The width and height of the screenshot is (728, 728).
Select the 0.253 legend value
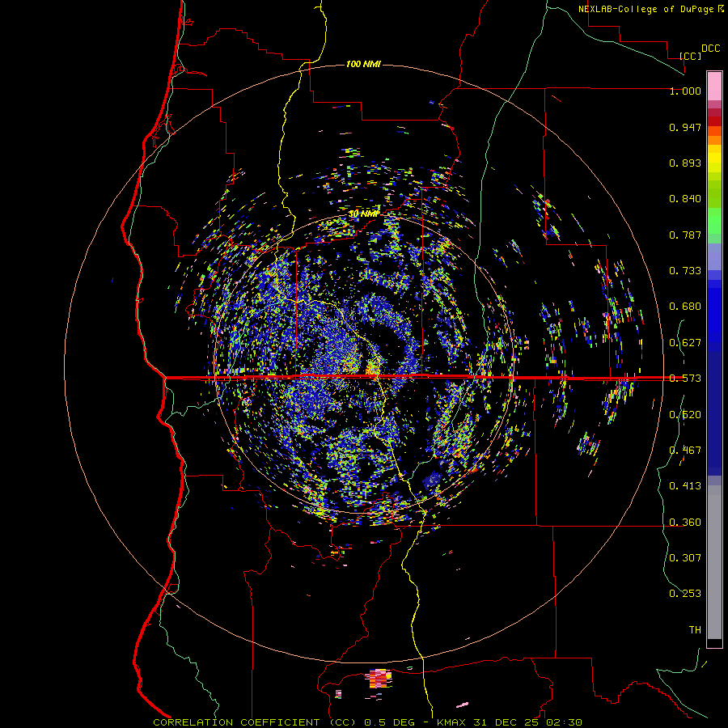[685, 594]
